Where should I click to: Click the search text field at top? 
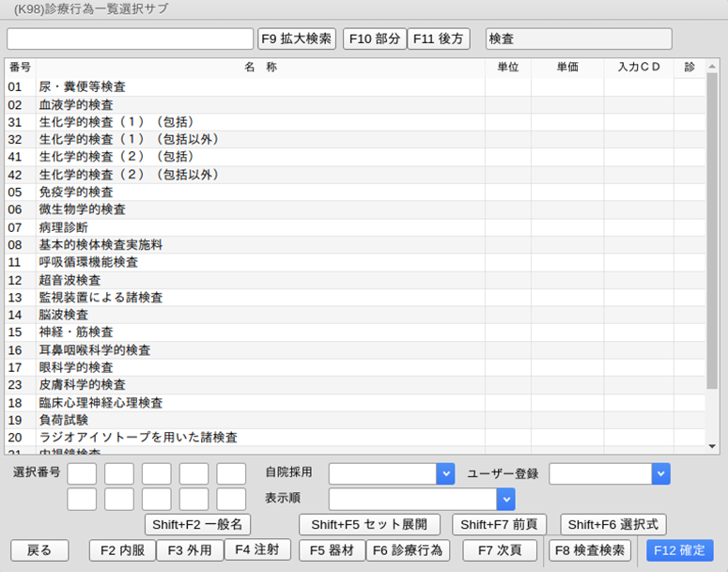coord(130,39)
